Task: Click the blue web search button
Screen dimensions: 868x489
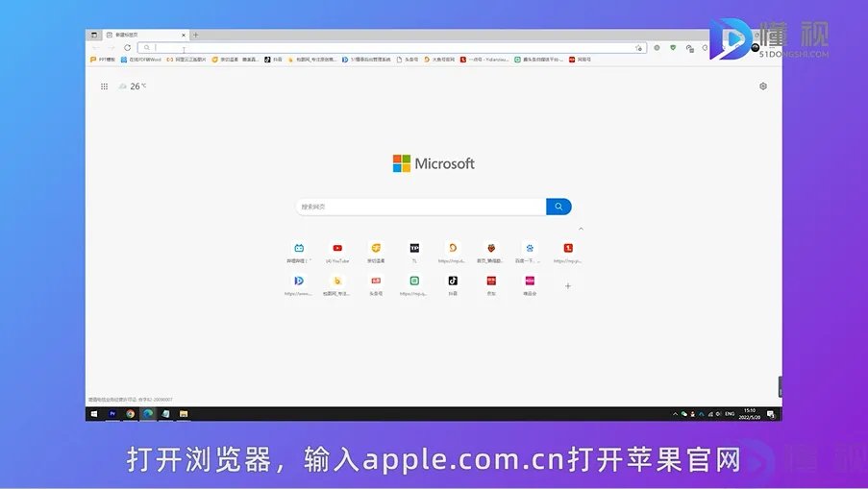Action: pos(558,207)
